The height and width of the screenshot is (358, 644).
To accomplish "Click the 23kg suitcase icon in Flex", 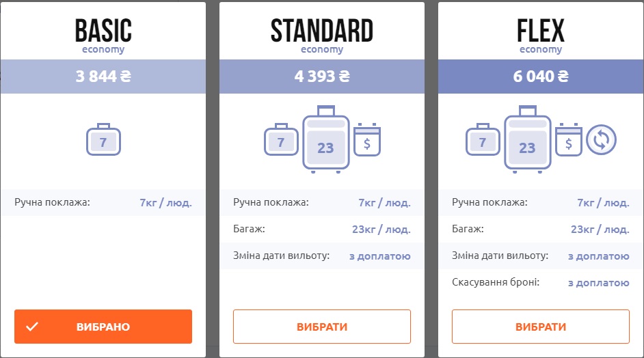I will point(527,140).
